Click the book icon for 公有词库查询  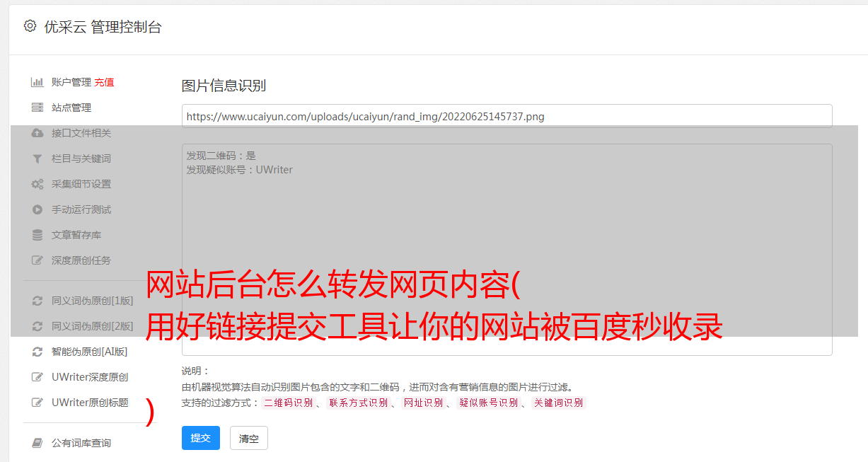(x=37, y=443)
